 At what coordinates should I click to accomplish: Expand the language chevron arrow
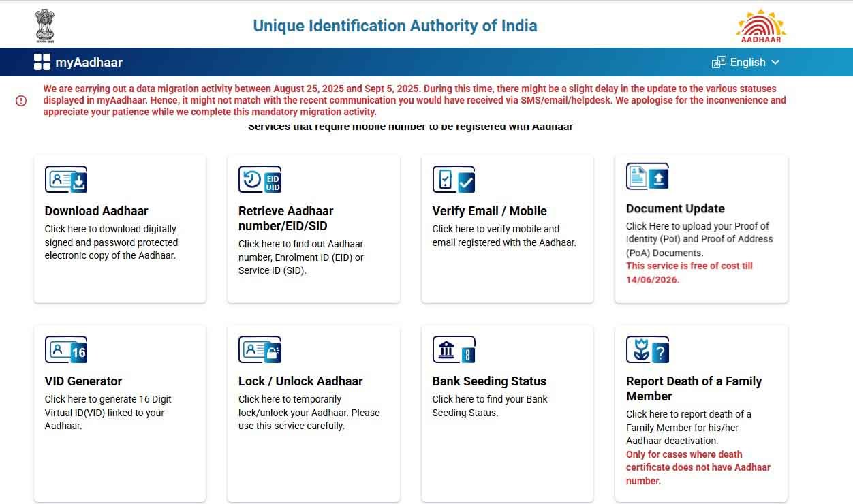point(775,62)
